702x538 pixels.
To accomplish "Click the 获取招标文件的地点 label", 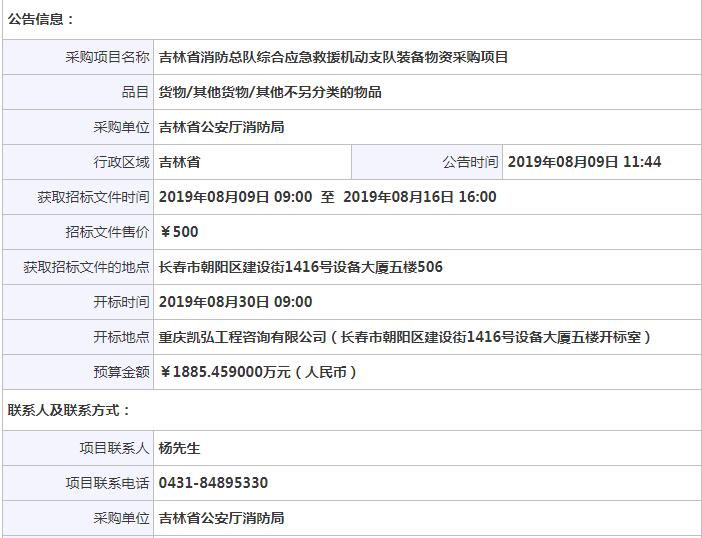I will pyautogui.click(x=86, y=267).
